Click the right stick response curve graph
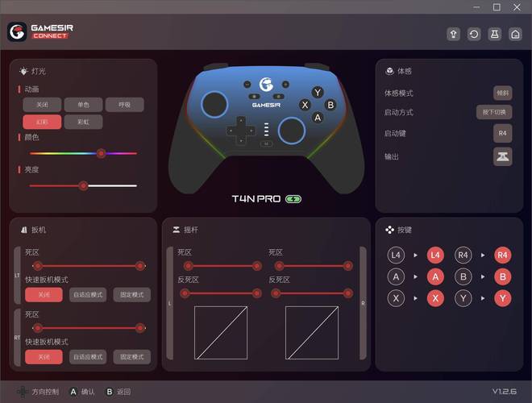The width and height of the screenshot is (532, 403). [312, 333]
